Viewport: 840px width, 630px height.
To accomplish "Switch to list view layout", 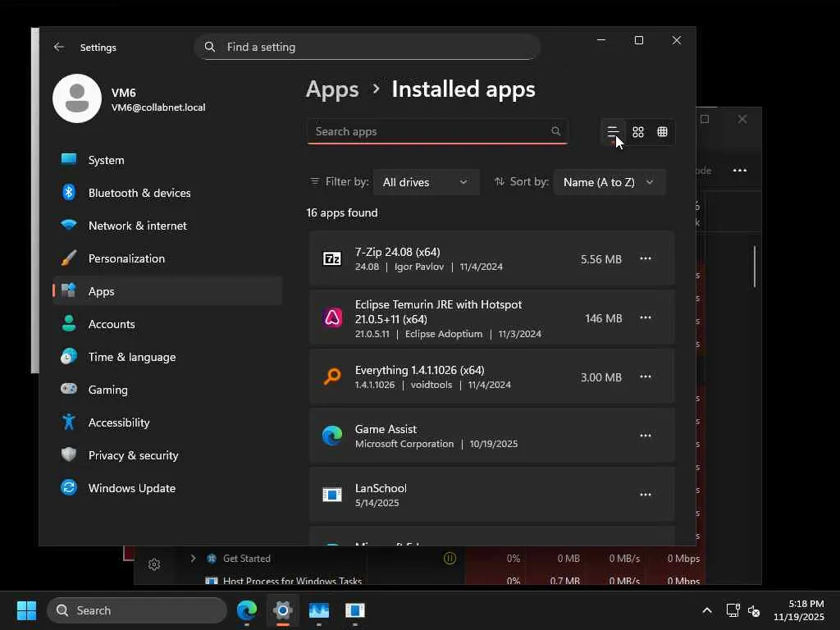I will point(613,132).
